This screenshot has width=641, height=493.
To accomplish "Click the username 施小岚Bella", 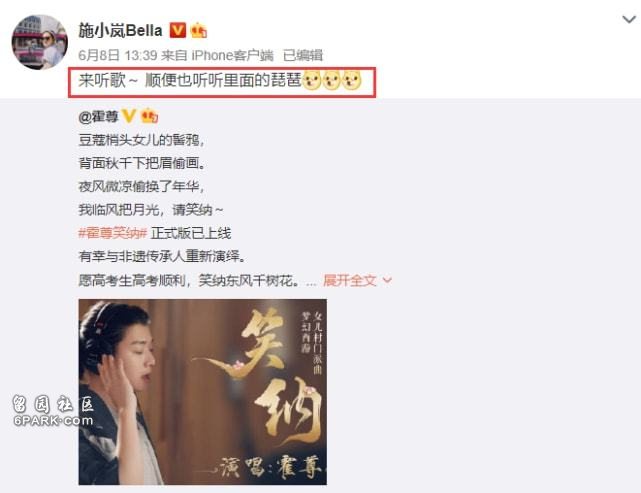I will click(x=120, y=31).
